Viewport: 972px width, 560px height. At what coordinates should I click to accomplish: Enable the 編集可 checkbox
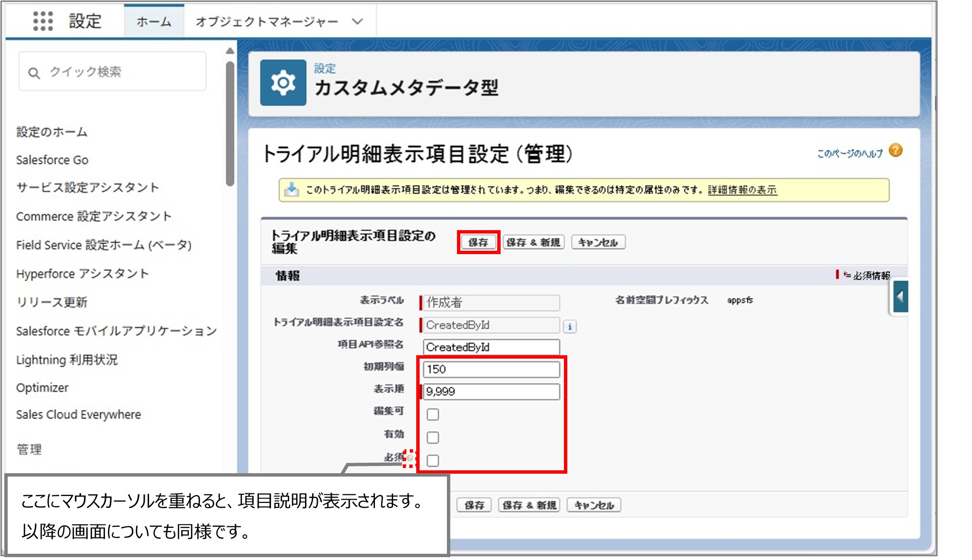(433, 414)
